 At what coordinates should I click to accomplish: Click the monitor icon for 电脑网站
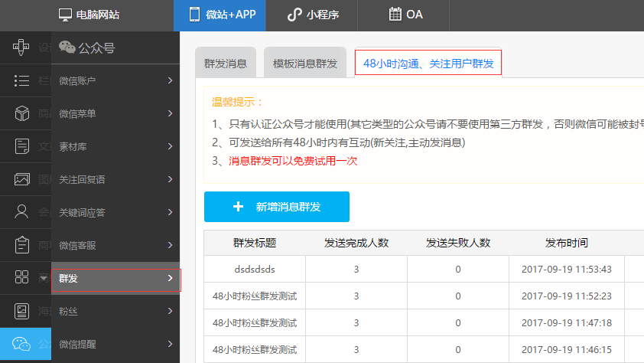click(65, 15)
